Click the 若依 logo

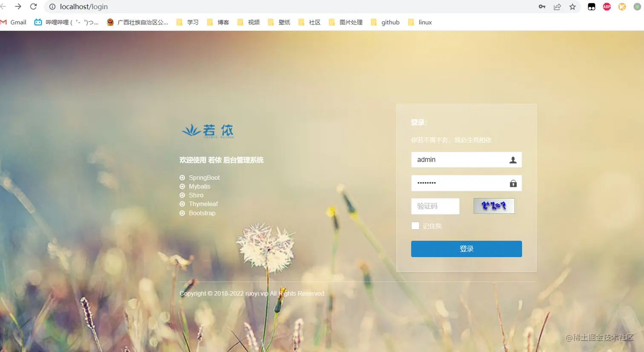point(208,131)
